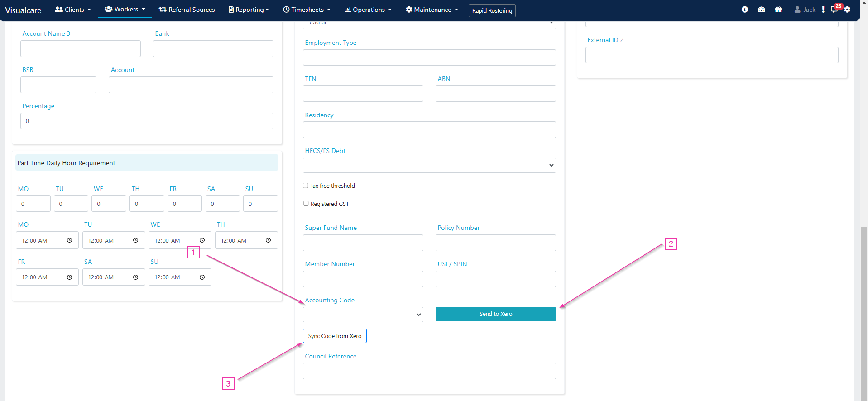This screenshot has height=401, width=868.
Task: Open clock picker for WE time
Action: 202,240
